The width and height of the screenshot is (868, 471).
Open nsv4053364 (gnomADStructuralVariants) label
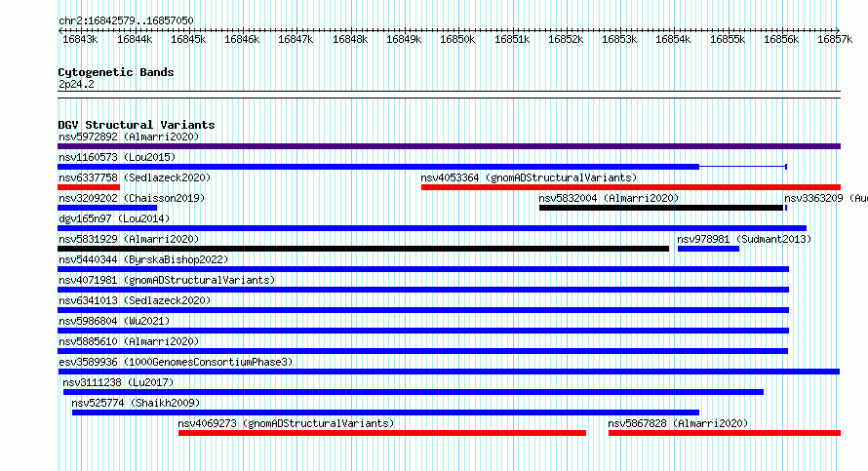[x=529, y=177]
